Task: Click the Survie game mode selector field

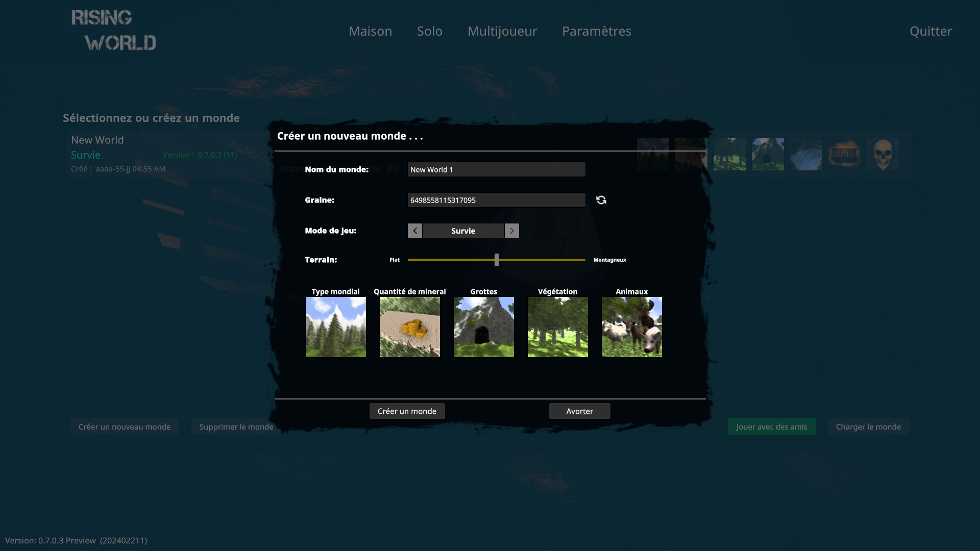Action: click(x=463, y=231)
